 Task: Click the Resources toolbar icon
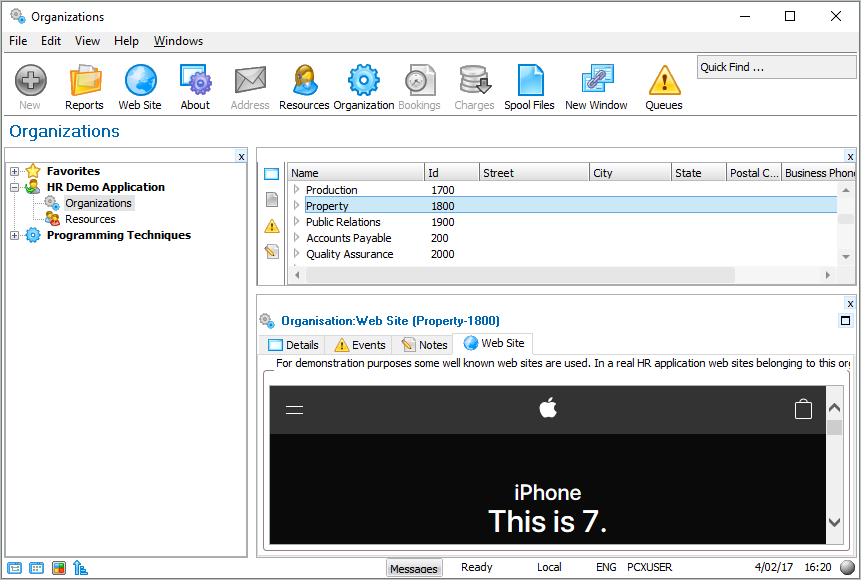click(x=304, y=86)
